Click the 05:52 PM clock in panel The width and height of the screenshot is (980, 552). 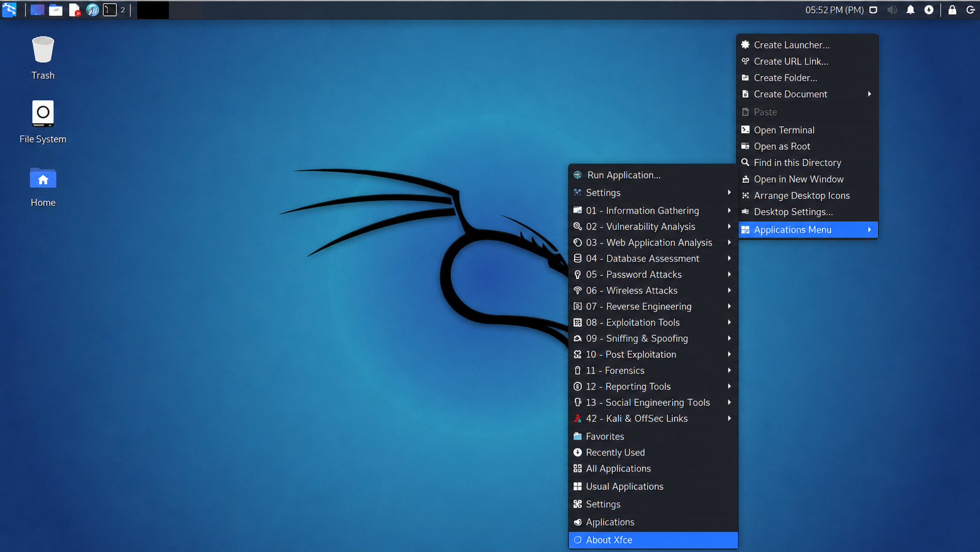pos(834,10)
